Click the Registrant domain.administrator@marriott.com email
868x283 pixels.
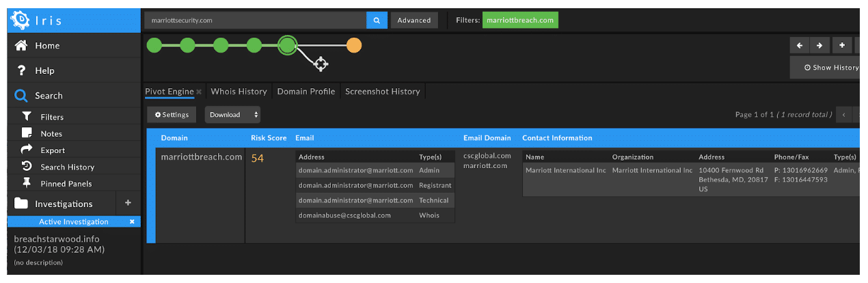coord(355,185)
